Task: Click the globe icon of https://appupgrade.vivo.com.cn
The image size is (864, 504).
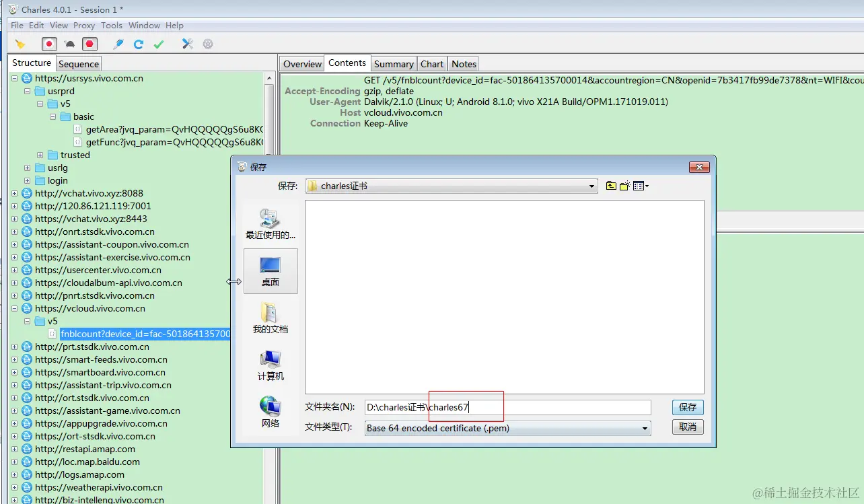Action: pyautogui.click(x=27, y=423)
